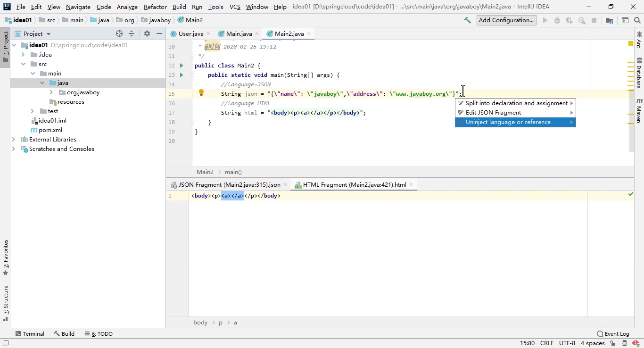The image size is (644, 348).
Task: Click the Debug bug icon in toolbar
Action: (x=557, y=20)
